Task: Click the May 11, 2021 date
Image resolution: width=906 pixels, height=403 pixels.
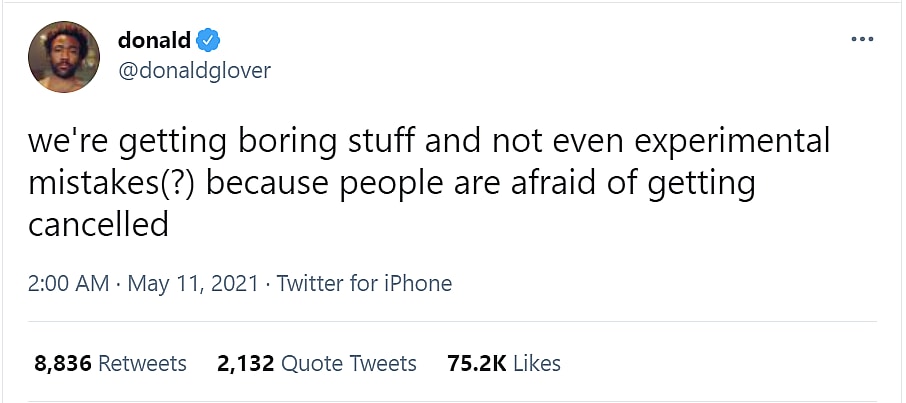Action: pos(193,284)
